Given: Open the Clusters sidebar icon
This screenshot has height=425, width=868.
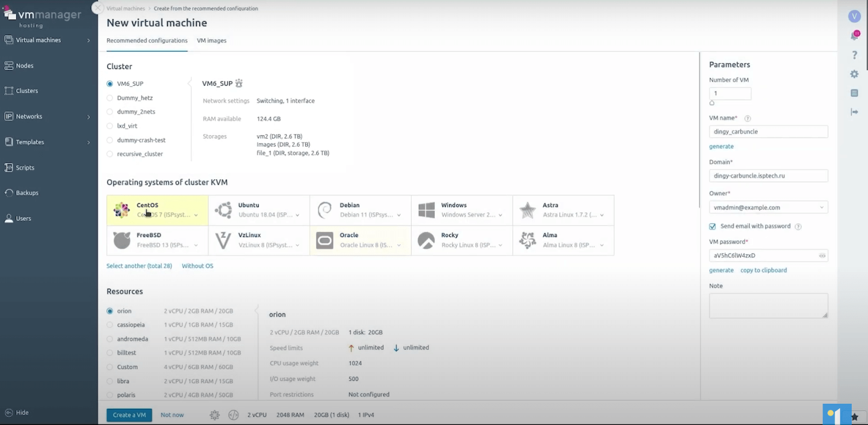Looking at the screenshot, I should 9,91.
